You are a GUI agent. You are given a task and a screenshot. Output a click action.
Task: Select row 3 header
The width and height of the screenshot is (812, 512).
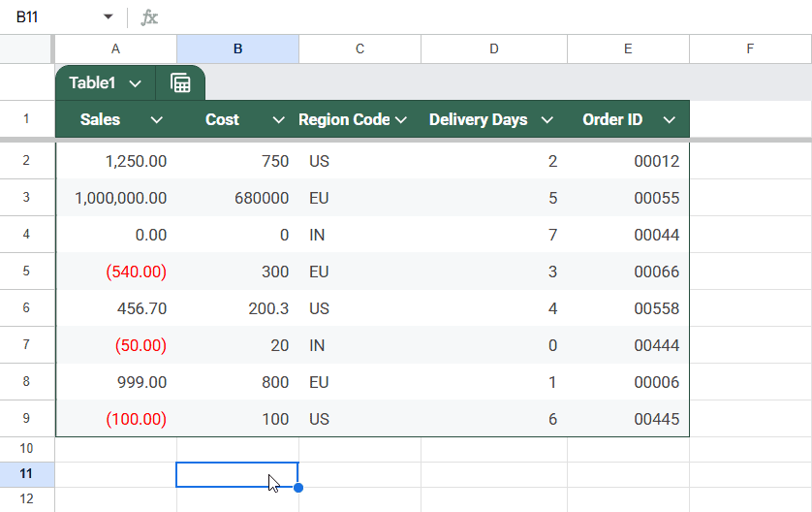(x=26, y=198)
